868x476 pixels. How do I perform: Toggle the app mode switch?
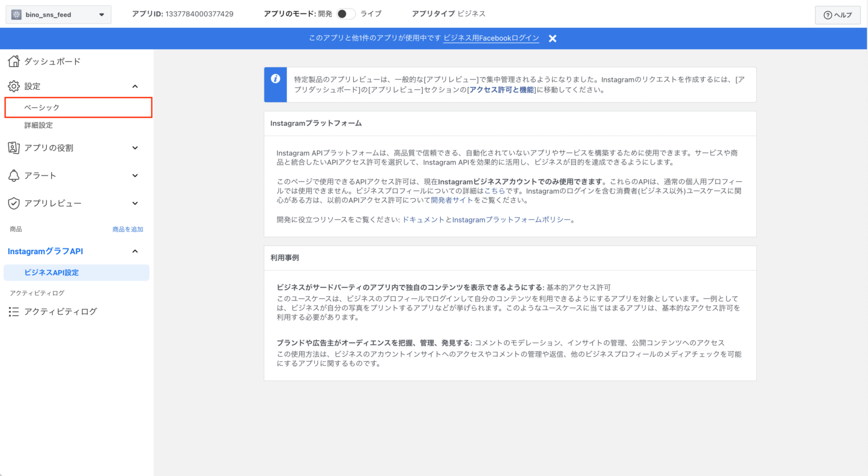tap(346, 14)
